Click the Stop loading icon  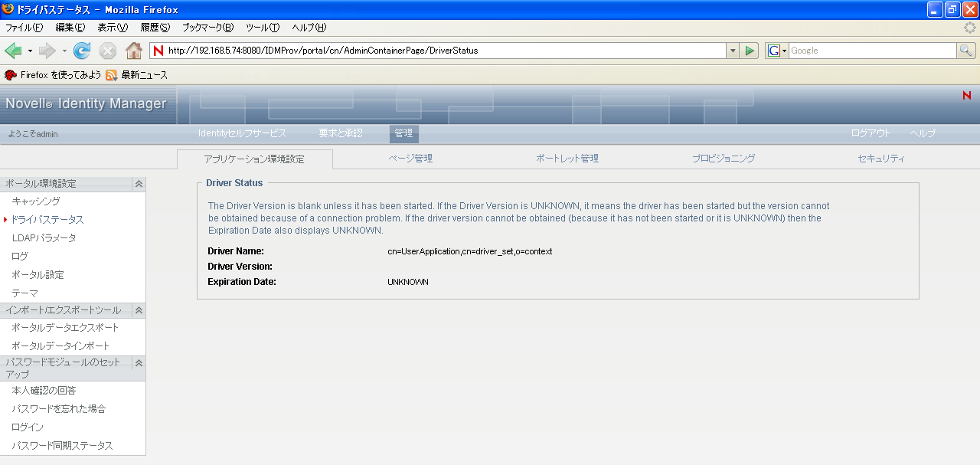tap(108, 51)
